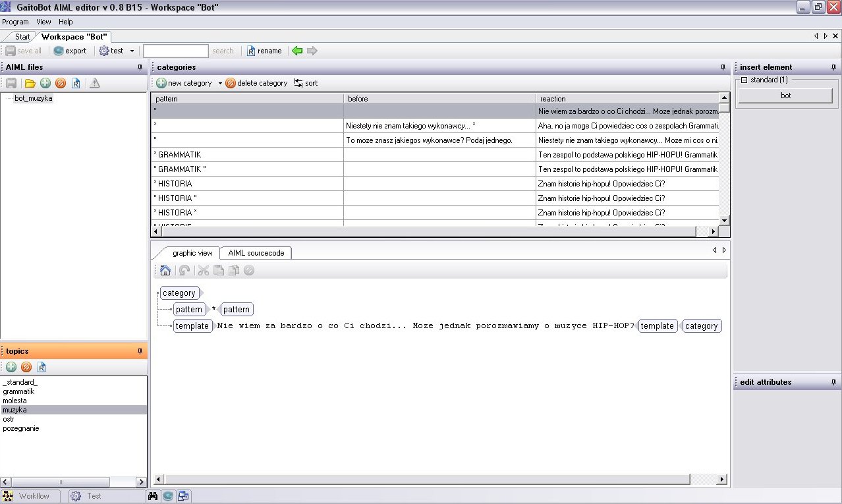842x504 pixels.
Task: Rename AIML file using the R icon
Action: pos(76,83)
